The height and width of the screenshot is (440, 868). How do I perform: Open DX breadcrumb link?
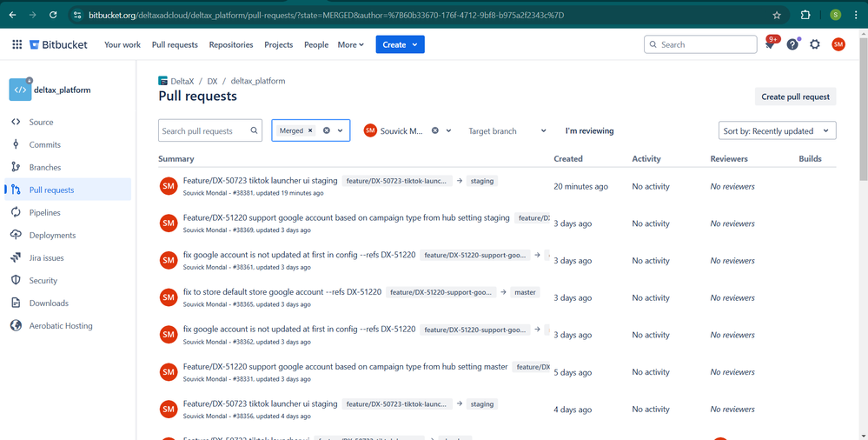coord(213,81)
